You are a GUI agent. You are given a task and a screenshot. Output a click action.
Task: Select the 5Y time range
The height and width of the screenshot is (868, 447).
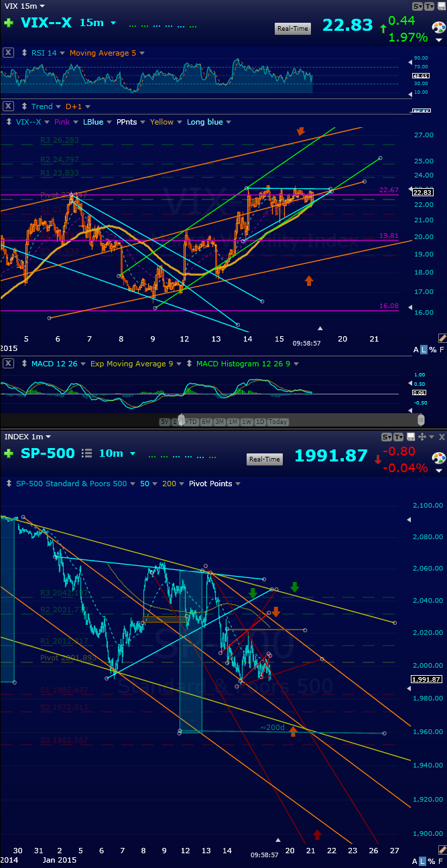(165, 421)
